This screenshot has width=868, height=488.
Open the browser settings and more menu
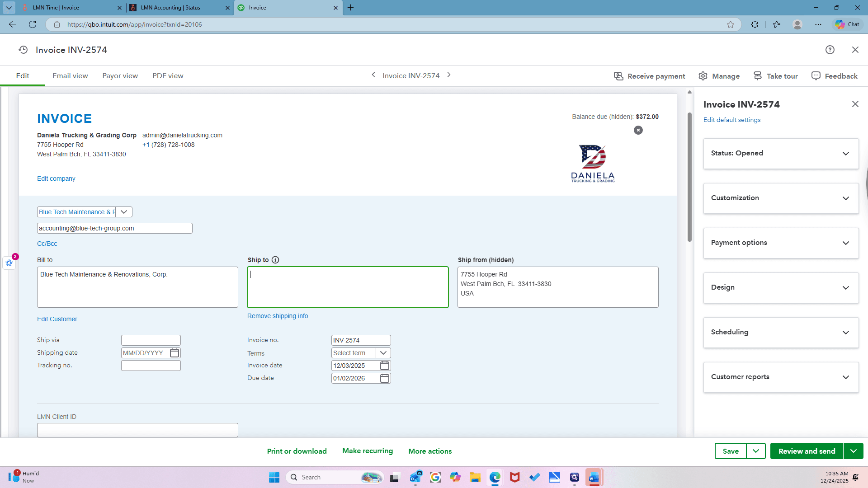818,24
